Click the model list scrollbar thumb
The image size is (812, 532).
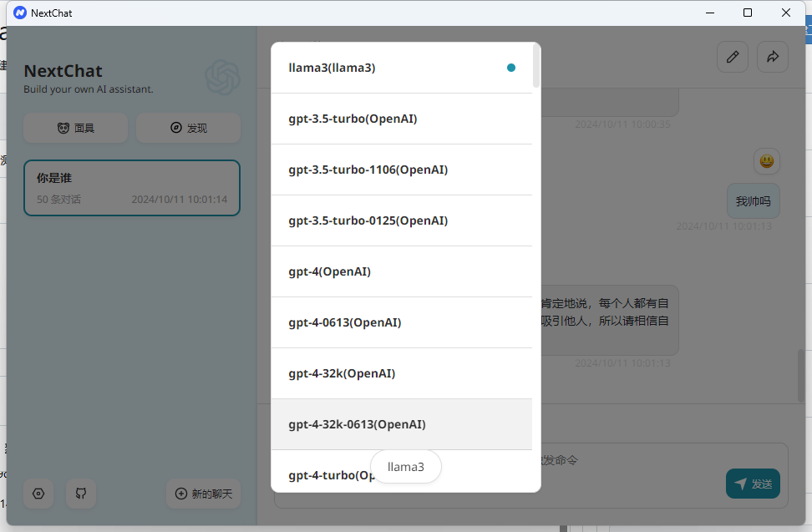[x=535, y=67]
